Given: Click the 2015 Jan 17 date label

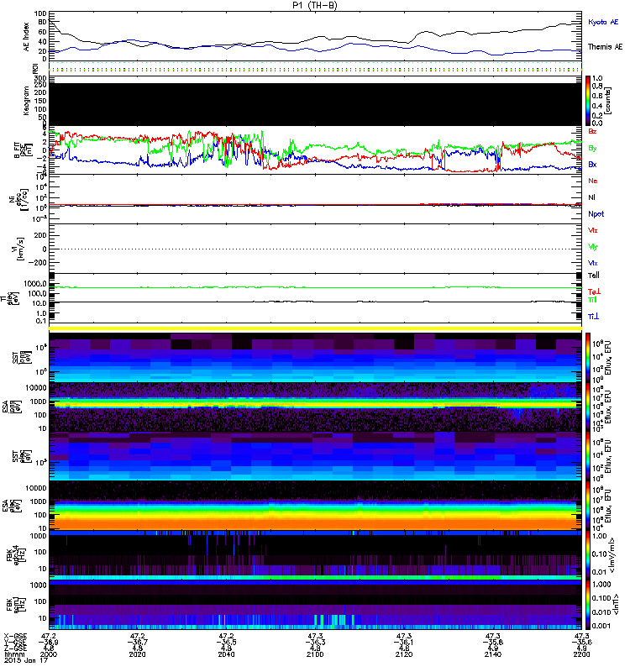Looking at the screenshot, I should point(26,660).
